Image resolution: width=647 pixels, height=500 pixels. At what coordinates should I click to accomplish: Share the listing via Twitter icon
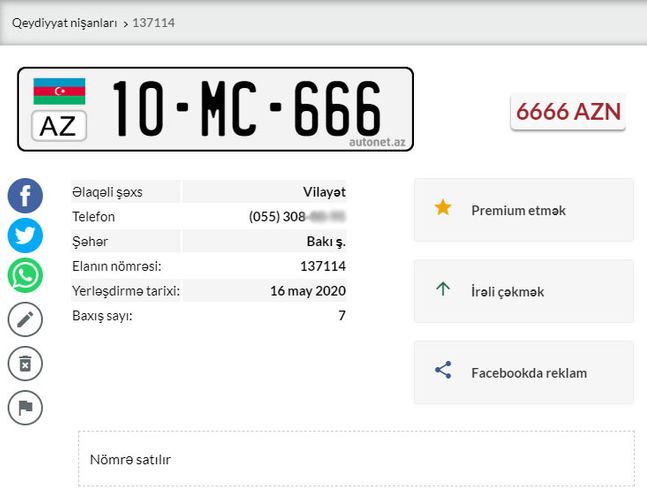pos(25,235)
